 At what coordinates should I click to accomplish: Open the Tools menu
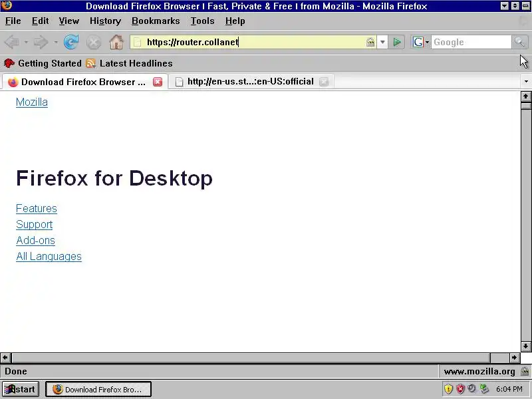[x=202, y=21]
